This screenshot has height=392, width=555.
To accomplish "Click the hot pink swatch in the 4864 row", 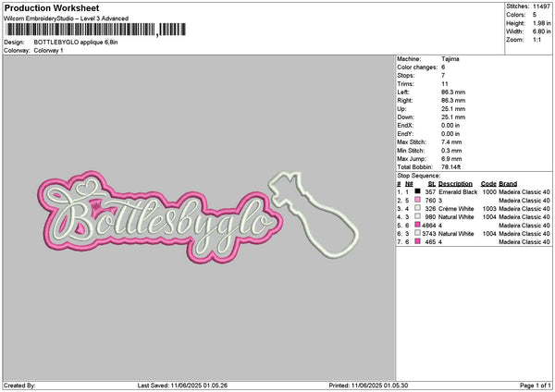I will (x=418, y=225).
